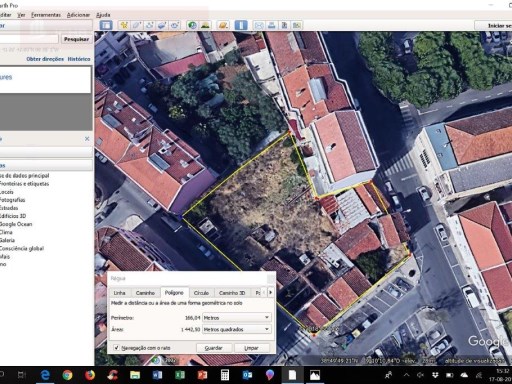Image resolution: width=512 pixels, height=384 pixels.
Task: Open the Ajuda menu
Action: click(x=103, y=15)
